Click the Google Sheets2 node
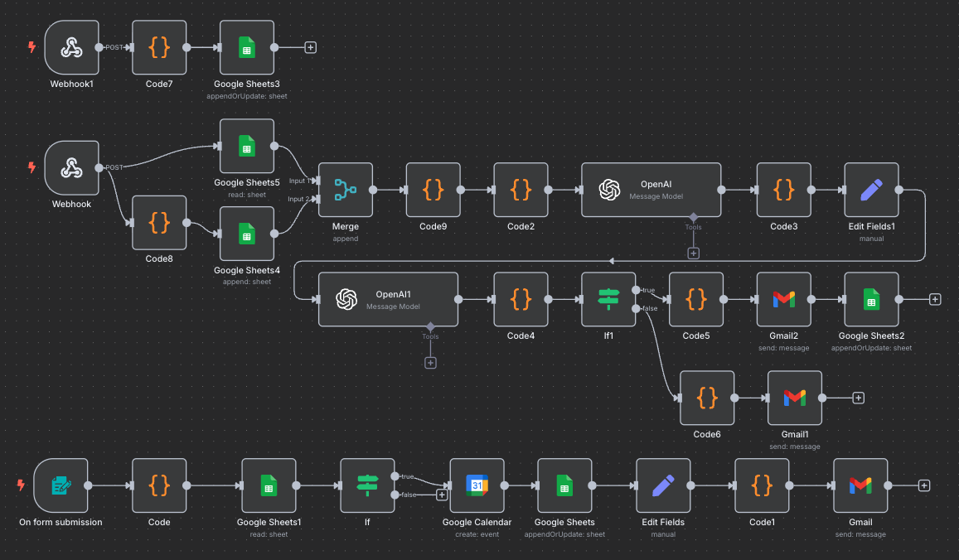The width and height of the screenshot is (959, 560). coord(871,300)
